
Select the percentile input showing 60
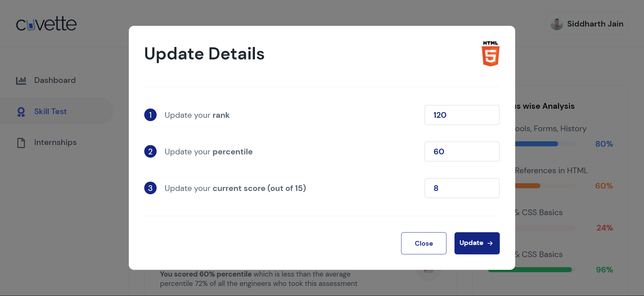tap(462, 151)
